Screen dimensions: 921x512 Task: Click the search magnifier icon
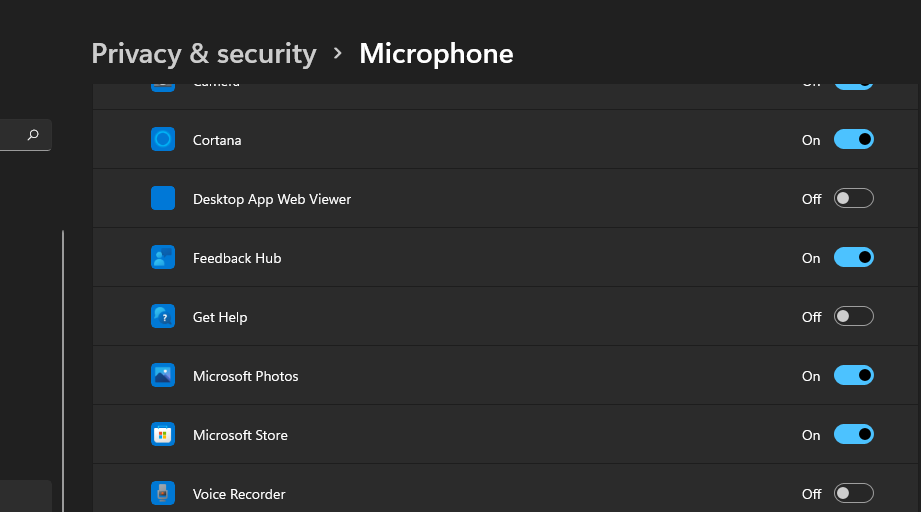[x=33, y=135]
